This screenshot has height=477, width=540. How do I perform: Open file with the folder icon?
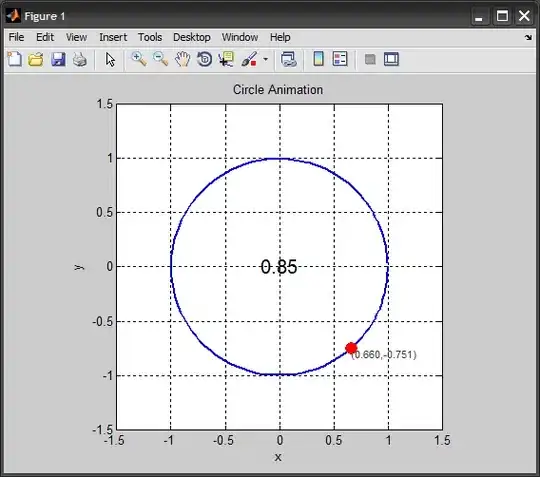click(x=36, y=59)
